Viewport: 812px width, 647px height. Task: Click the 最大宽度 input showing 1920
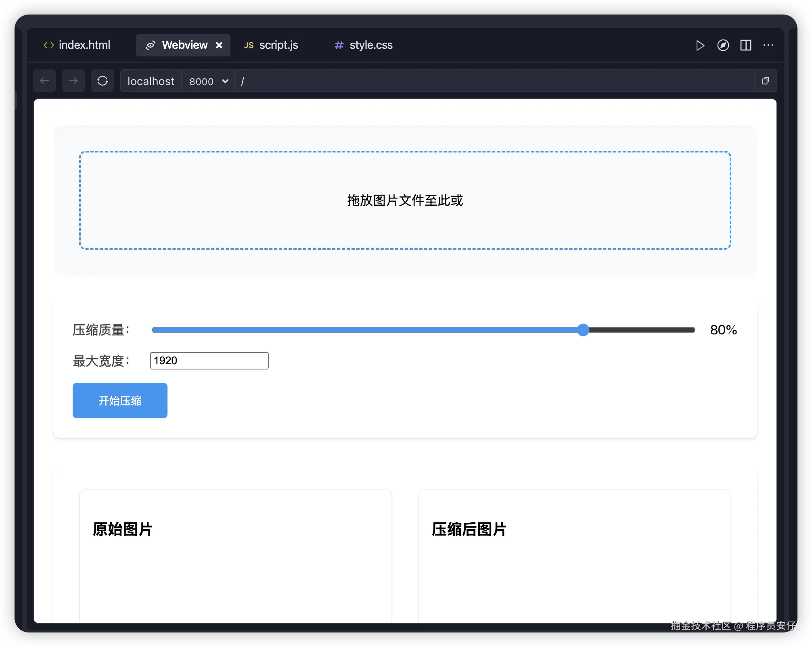pos(209,360)
